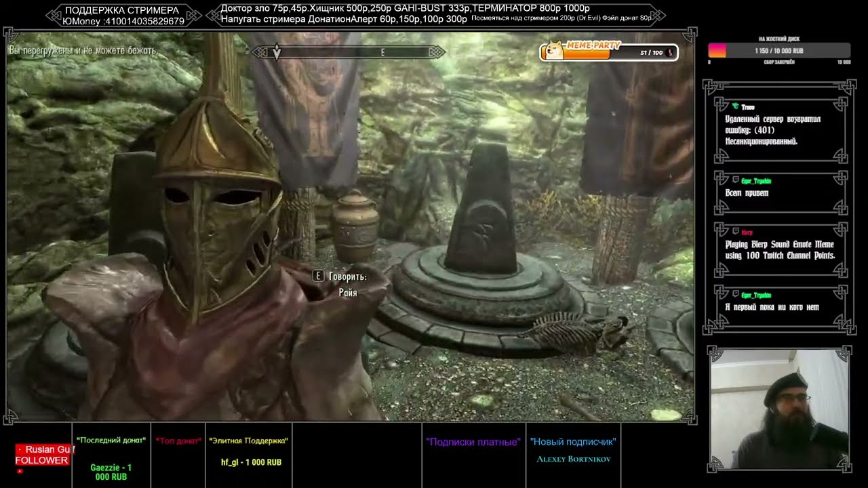This screenshot has height=488, width=868.
Task: Click the chat icon beside first Egor_Tryahin
Action: (x=735, y=181)
